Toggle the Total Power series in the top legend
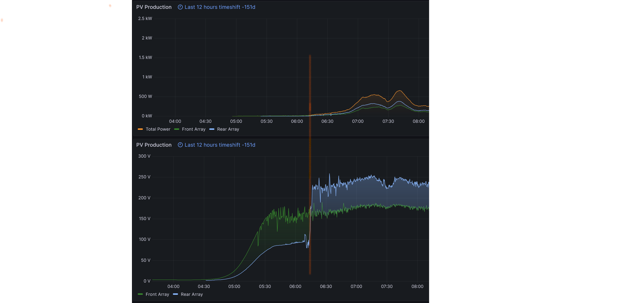 point(158,129)
